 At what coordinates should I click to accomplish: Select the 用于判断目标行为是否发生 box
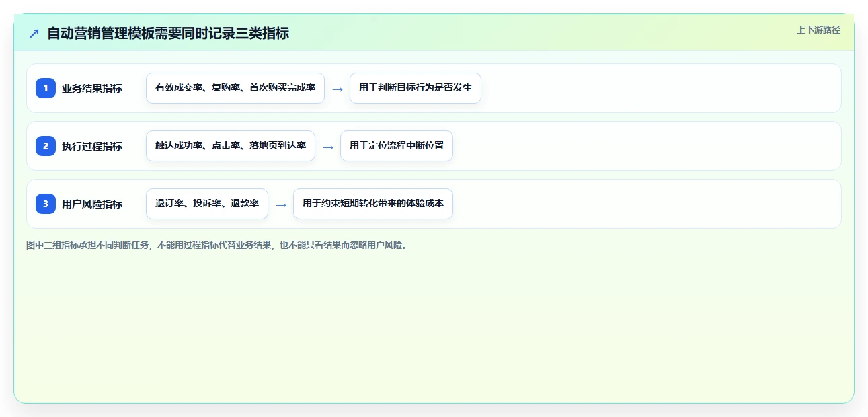[416, 88]
